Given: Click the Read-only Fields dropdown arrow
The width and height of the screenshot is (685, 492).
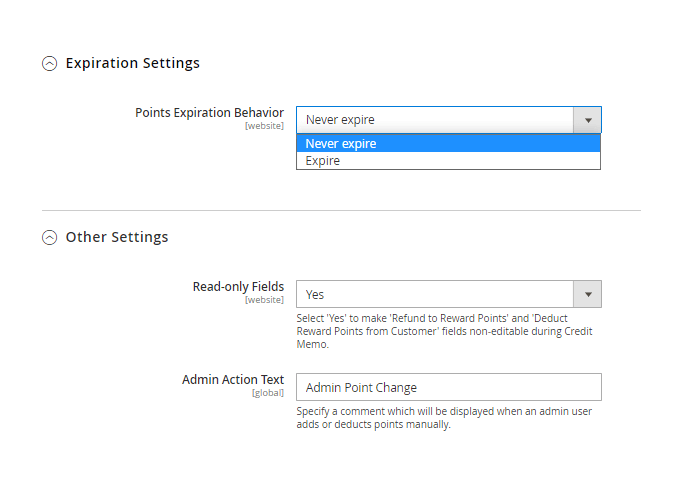Looking at the screenshot, I should coord(588,294).
